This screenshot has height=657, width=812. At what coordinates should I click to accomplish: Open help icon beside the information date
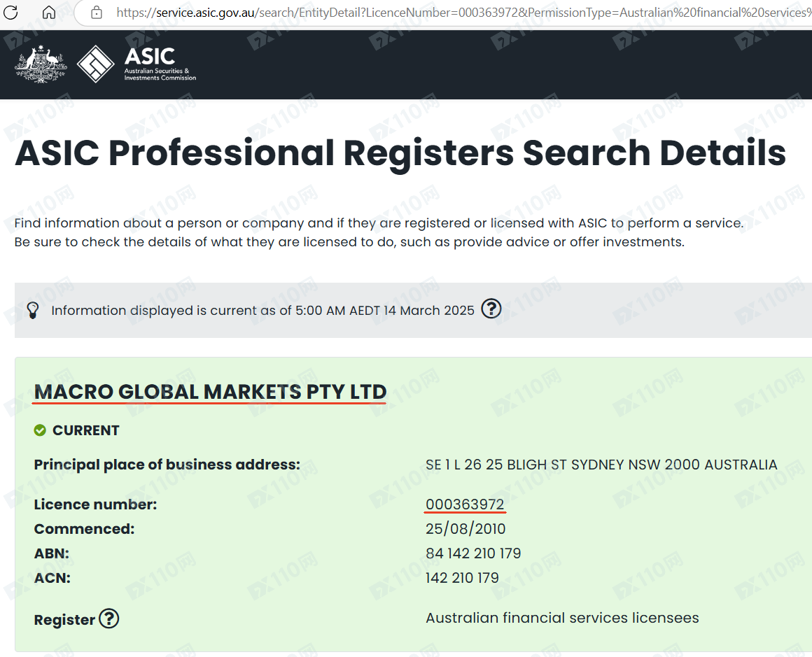pos(491,309)
